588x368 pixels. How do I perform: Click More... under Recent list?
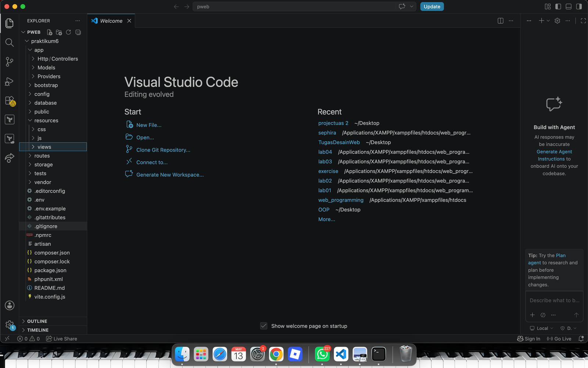click(327, 219)
